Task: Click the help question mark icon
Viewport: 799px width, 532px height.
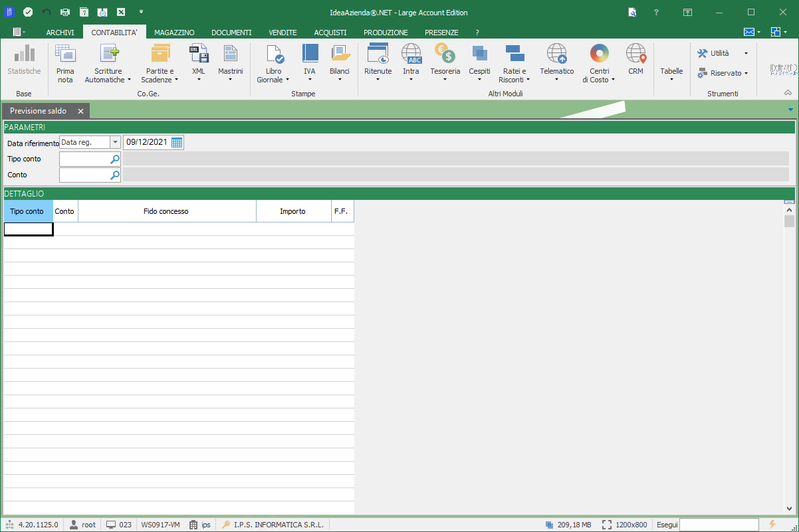Action: (x=656, y=12)
